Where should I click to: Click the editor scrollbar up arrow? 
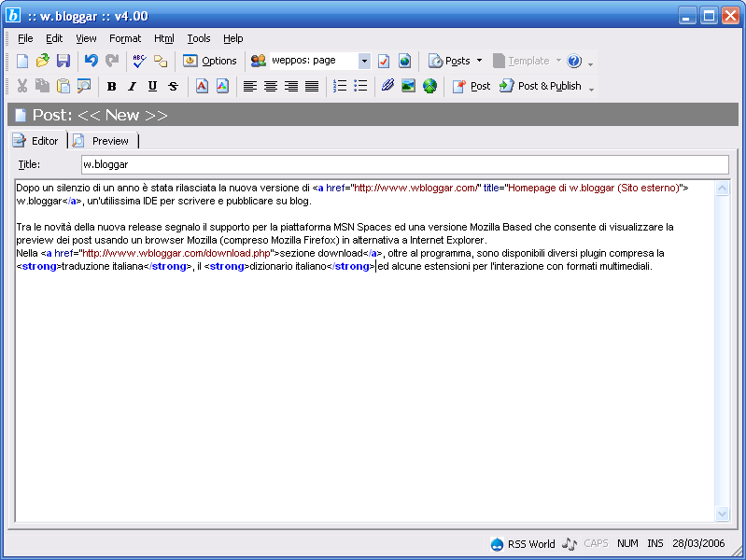[x=723, y=188]
